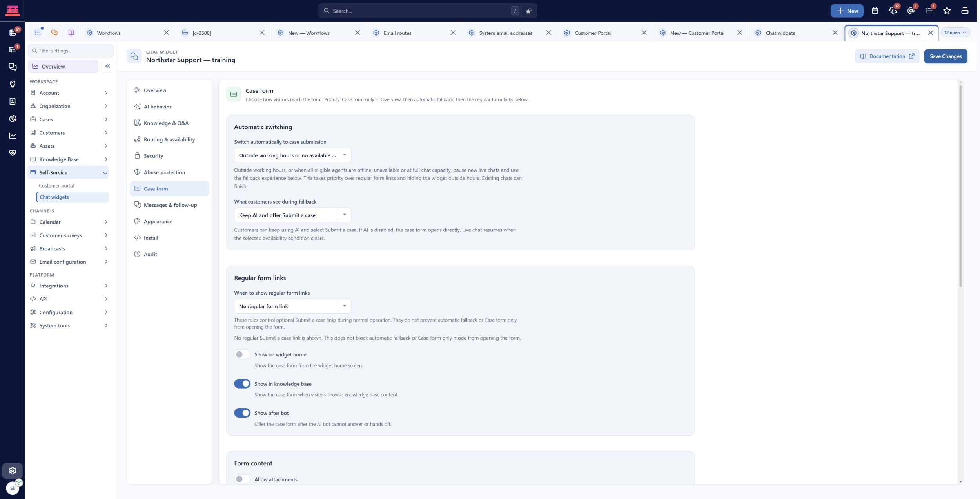Open the pie chart reports icon

tap(13, 119)
